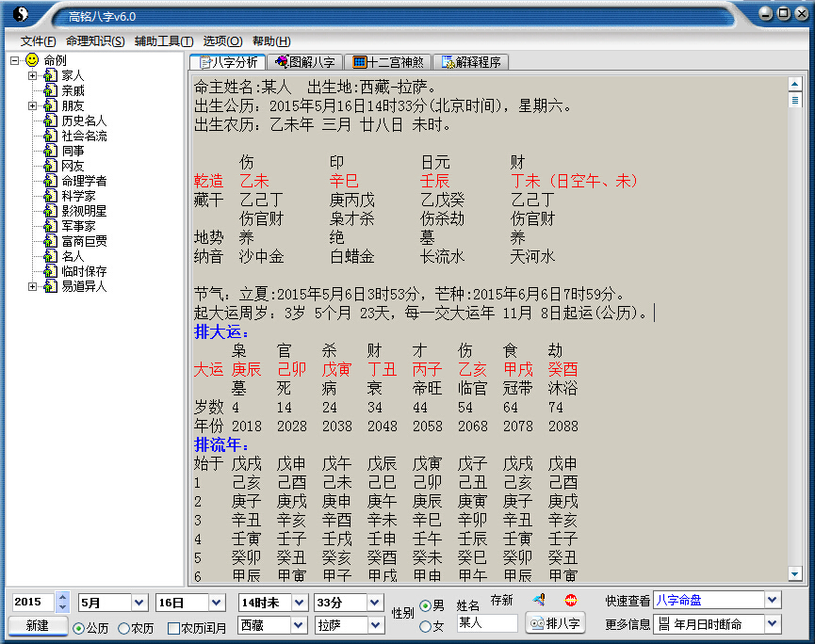This screenshot has height=644, width=815.
Task: Open the 西藏 province dropdown
Action: click(x=299, y=625)
